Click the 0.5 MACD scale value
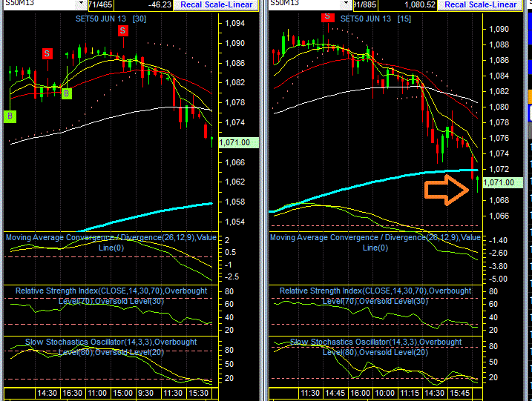This screenshot has width=532, height=401. [x=230, y=253]
